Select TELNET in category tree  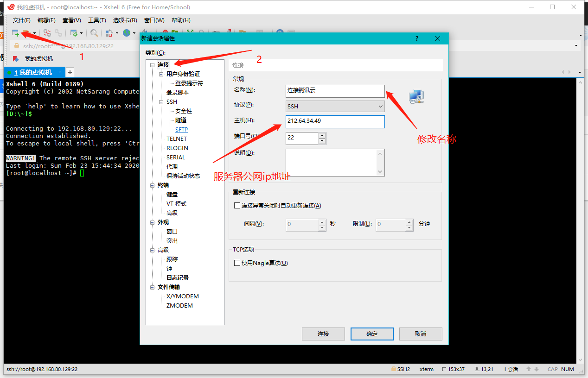click(177, 139)
